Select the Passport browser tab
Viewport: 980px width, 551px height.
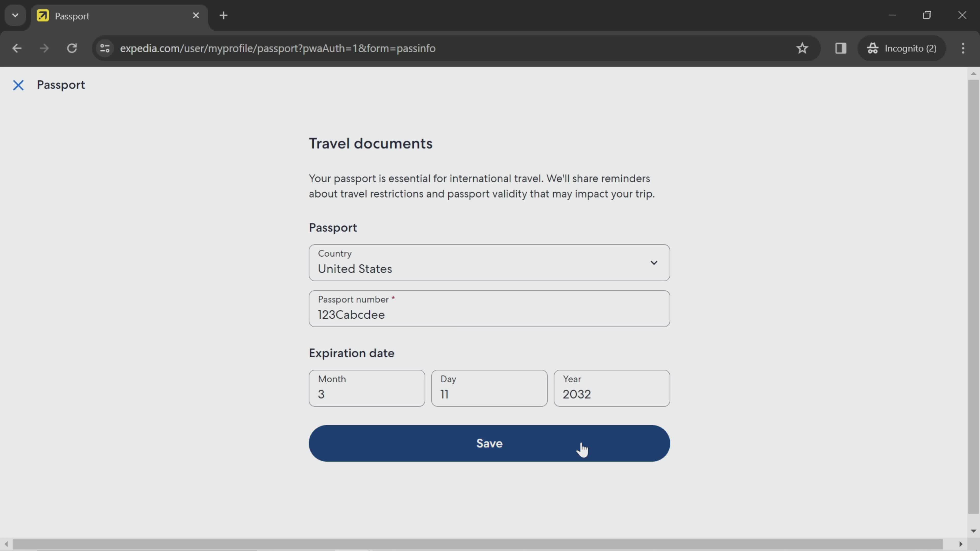pos(119,16)
